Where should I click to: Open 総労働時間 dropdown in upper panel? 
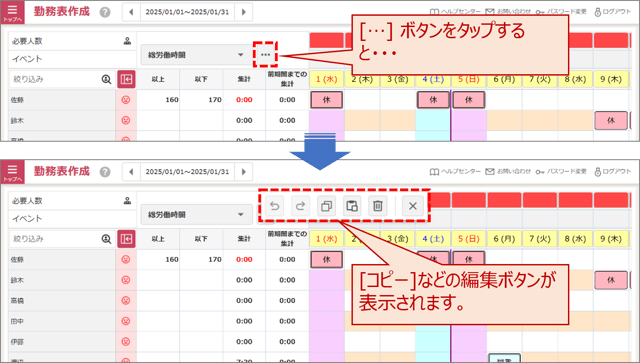(197, 55)
